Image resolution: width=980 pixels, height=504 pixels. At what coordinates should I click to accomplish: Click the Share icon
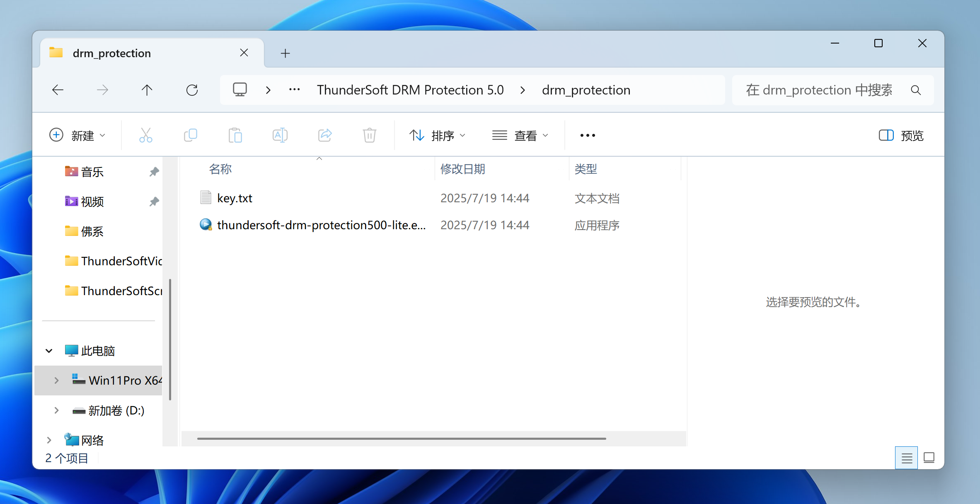(x=325, y=135)
